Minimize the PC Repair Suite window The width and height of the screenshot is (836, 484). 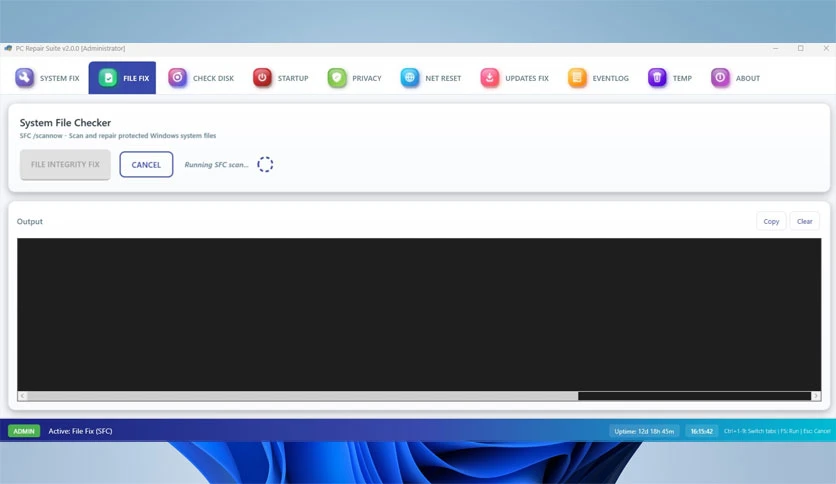776,48
